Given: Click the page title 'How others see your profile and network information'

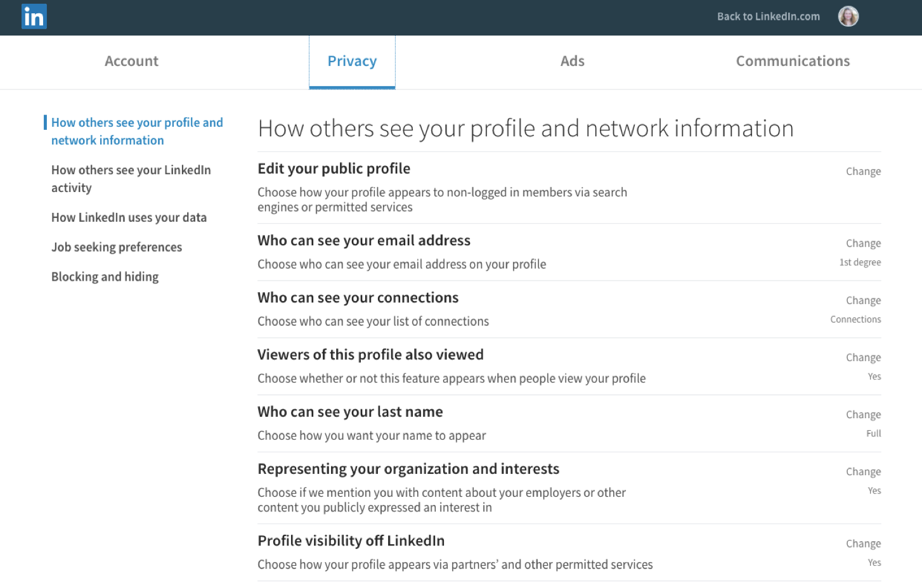Looking at the screenshot, I should (x=526, y=129).
